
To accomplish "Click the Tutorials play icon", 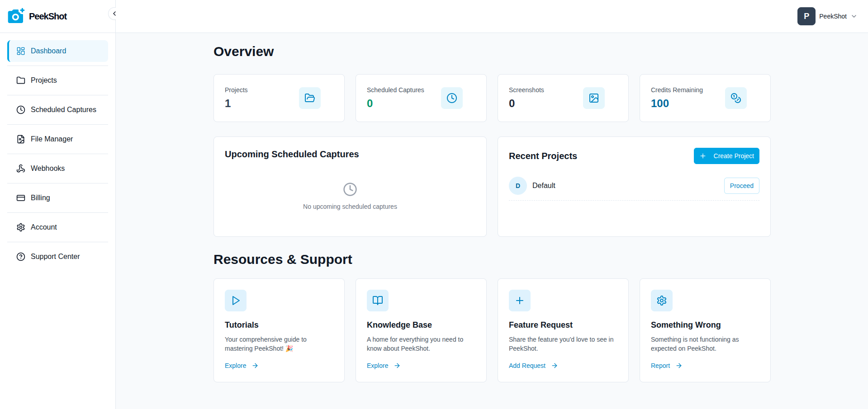I will coord(235,301).
